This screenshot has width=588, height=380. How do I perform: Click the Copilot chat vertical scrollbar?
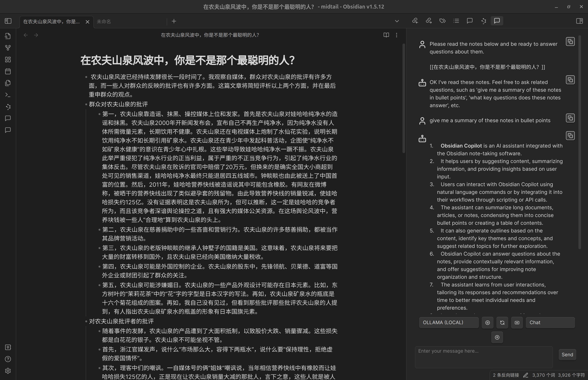pos(580,142)
